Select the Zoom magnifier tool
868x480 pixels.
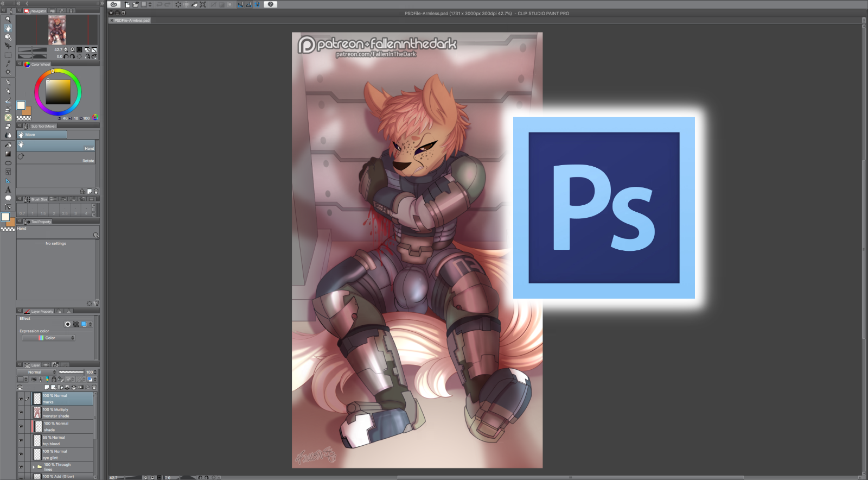(8, 20)
